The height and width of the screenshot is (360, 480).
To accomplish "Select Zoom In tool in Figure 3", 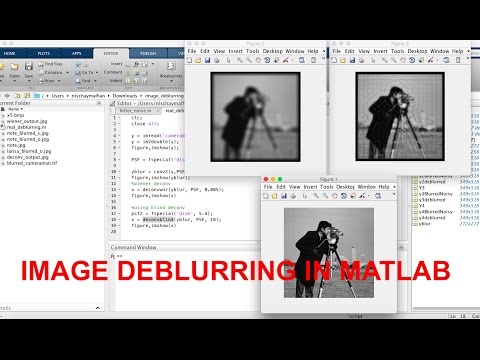I will 384,60.
